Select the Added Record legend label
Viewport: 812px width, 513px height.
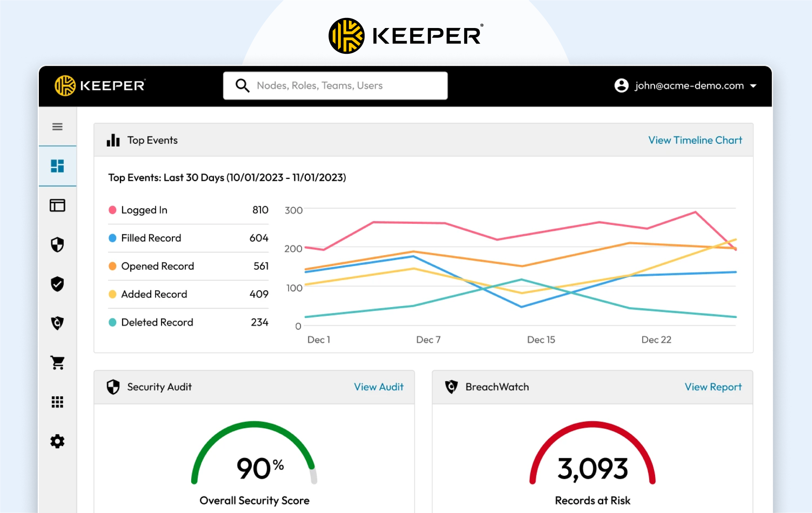(154, 294)
